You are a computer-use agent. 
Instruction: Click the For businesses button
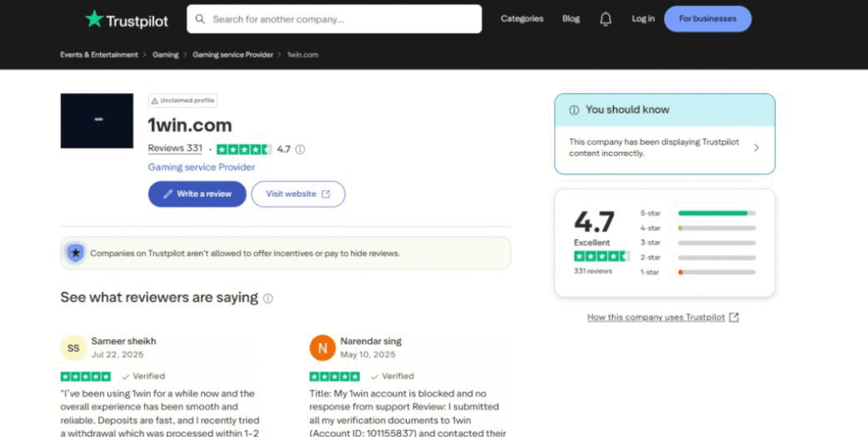[707, 19]
